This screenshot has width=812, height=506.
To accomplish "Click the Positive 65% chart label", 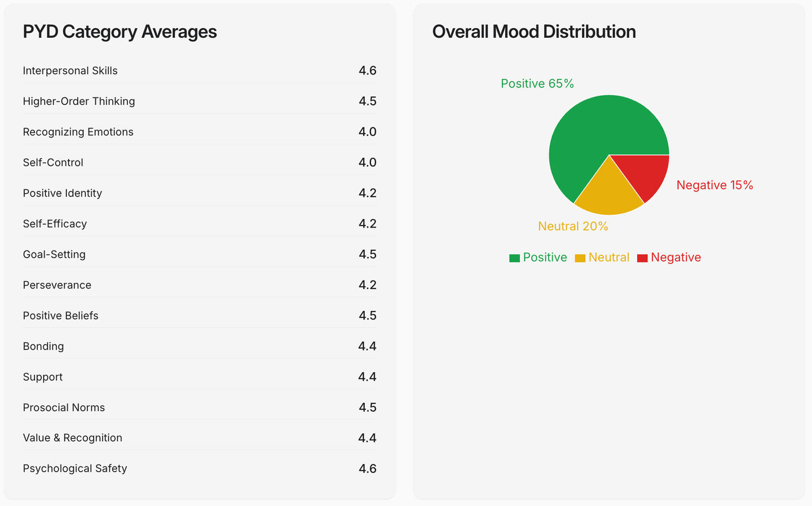I will [x=537, y=84].
